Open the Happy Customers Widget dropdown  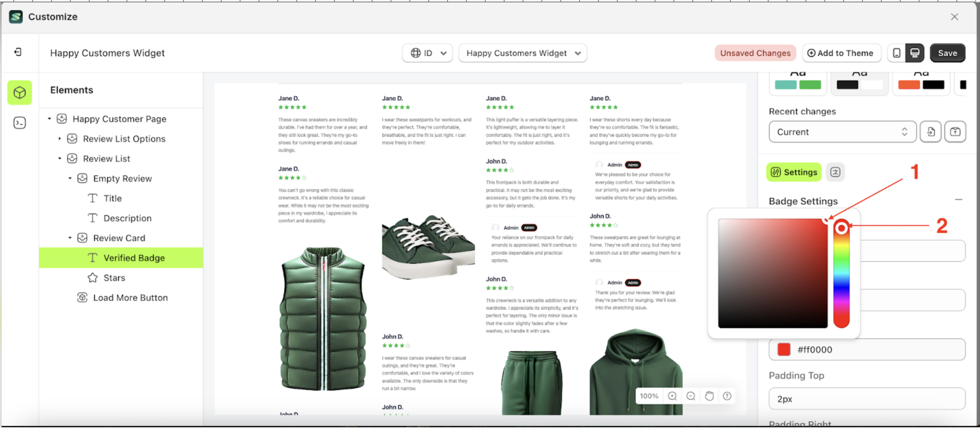(x=522, y=53)
